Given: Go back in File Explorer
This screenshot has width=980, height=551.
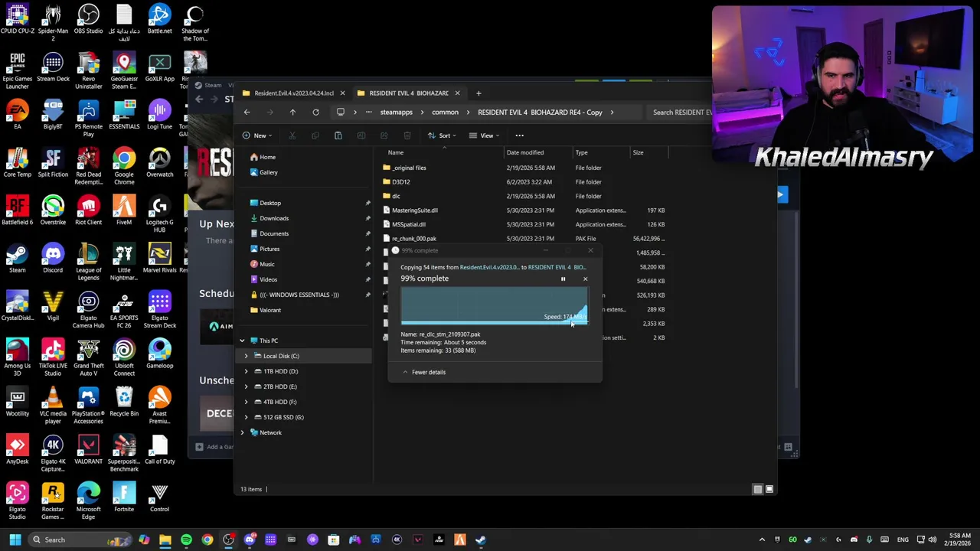Looking at the screenshot, I should (x=247, y=112).
